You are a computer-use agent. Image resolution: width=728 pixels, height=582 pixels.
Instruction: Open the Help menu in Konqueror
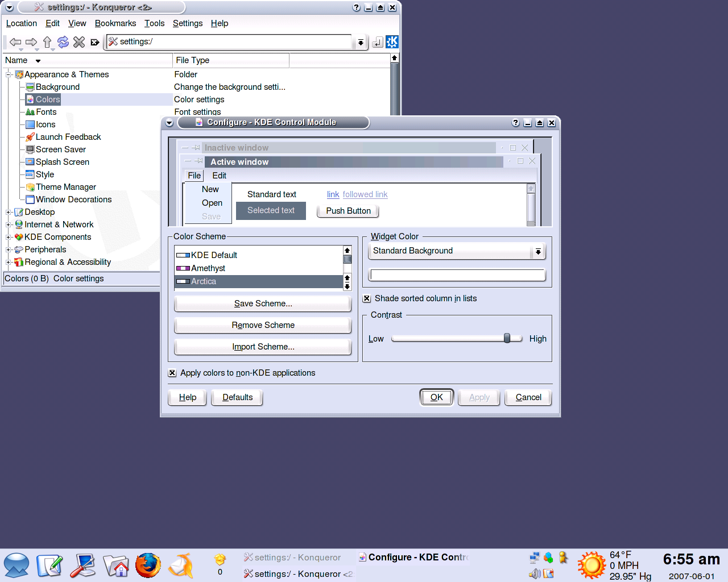click(x=220, y=23)
